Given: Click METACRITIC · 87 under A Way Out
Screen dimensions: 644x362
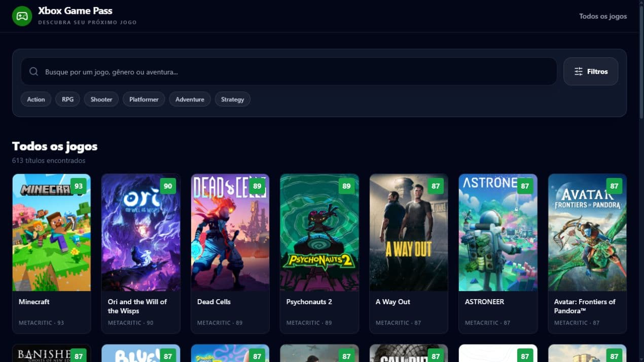Looking at the screenshot, I should pyautogui.click(x=398, y=323).
